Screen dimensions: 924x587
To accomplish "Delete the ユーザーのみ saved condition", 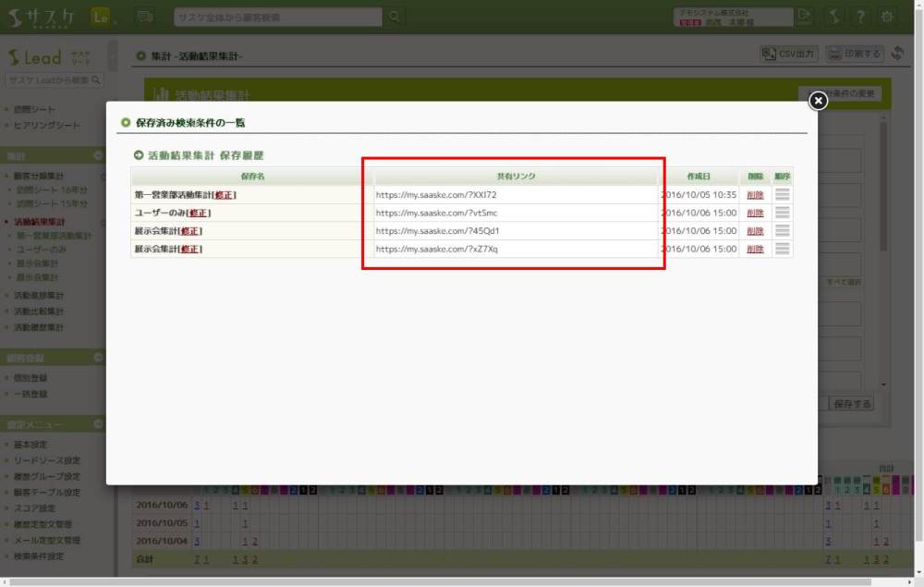I will [x=755, y=213].
